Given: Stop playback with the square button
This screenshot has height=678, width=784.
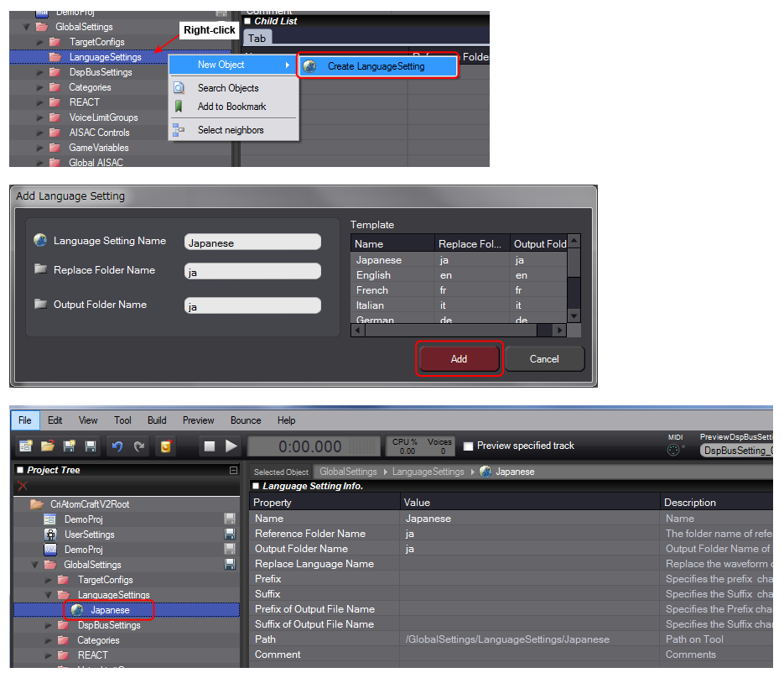Looking at the screenshot, I should pyautogui.click(x=210, y=446).
